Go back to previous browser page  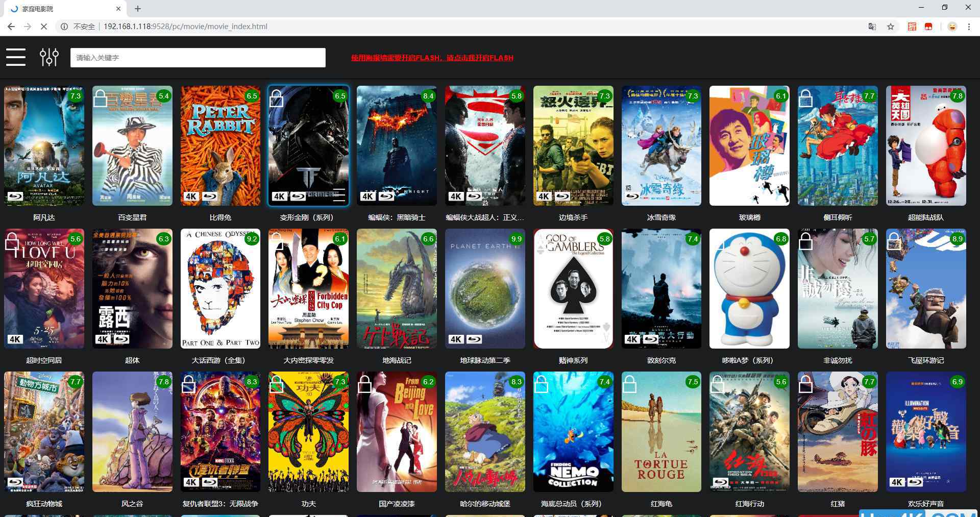[11, 27]
